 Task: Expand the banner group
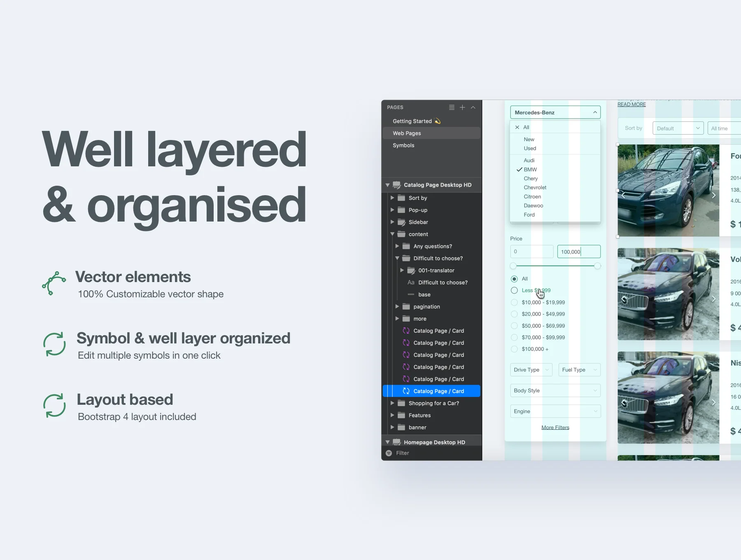(392, 427)
